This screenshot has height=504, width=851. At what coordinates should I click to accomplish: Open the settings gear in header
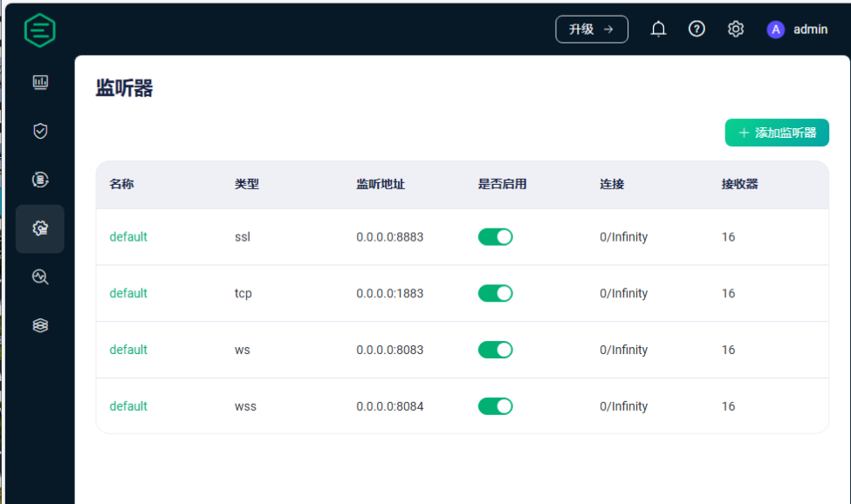click(736, 29)
